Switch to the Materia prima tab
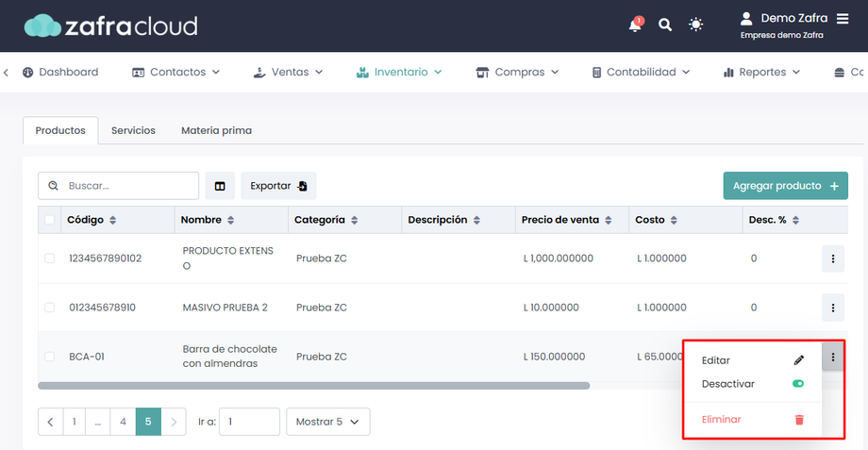The width and height of the screenshot is (868, 450). coord(216,130)
